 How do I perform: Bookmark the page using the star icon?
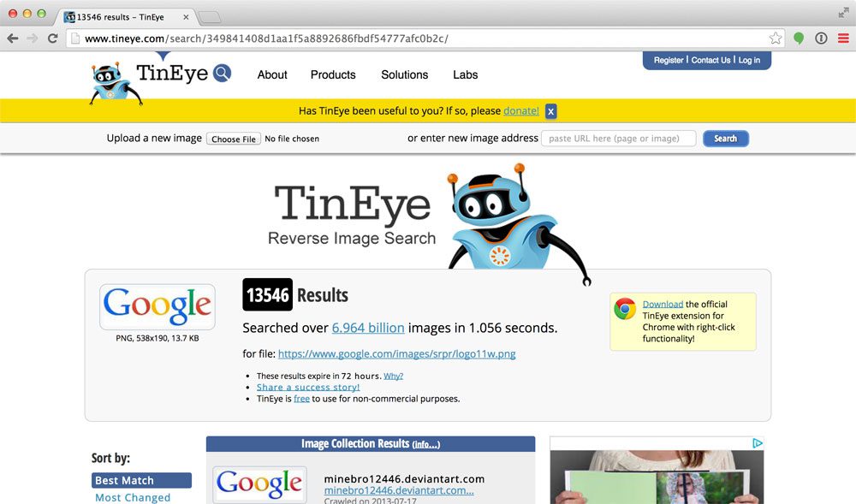pyautogui.click(x=773, y=39)
